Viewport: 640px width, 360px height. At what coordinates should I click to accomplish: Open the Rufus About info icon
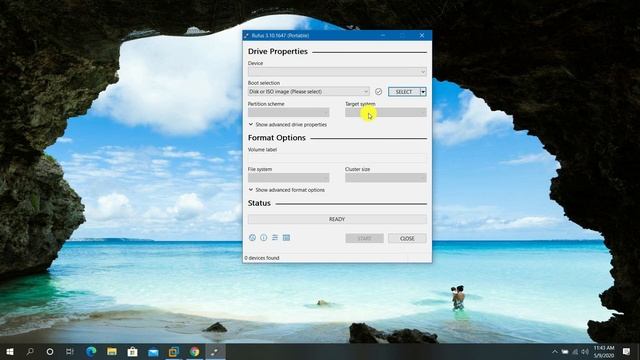[x=264, y=238]
